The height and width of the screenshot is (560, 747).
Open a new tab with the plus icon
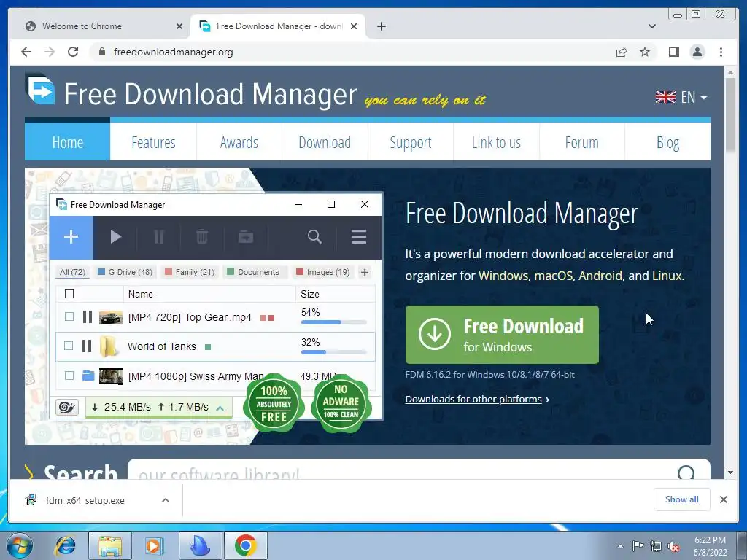(381, 26)
